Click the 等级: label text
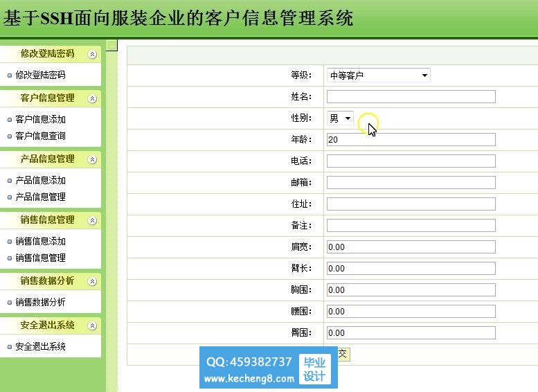The width and height of the screenshot is (538, 392). [301, 75]
